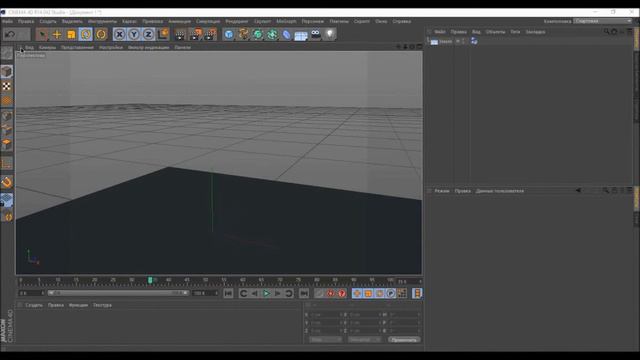Click search icon in Object Manager

pyautogui.click(x=607, y=31)
